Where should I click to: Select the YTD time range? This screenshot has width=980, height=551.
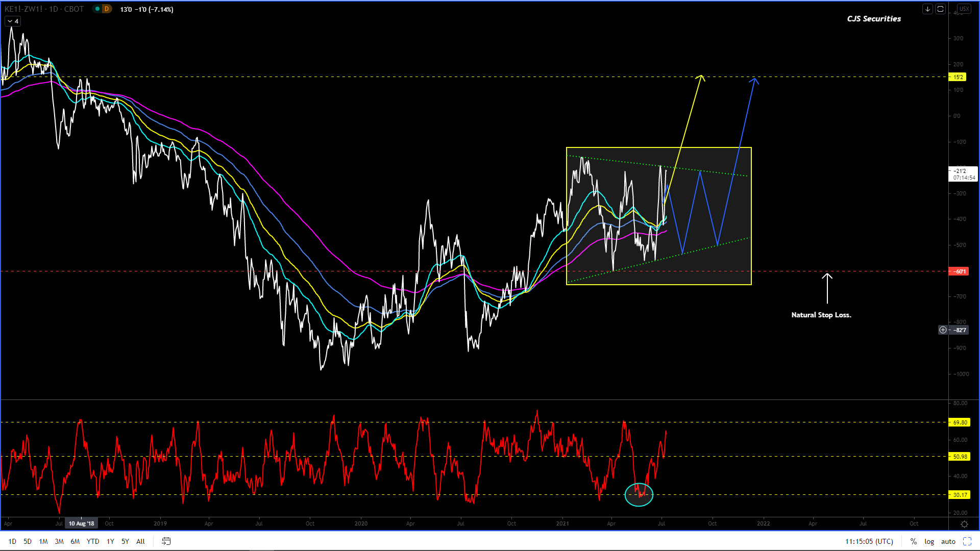click(x=92, y=541)
